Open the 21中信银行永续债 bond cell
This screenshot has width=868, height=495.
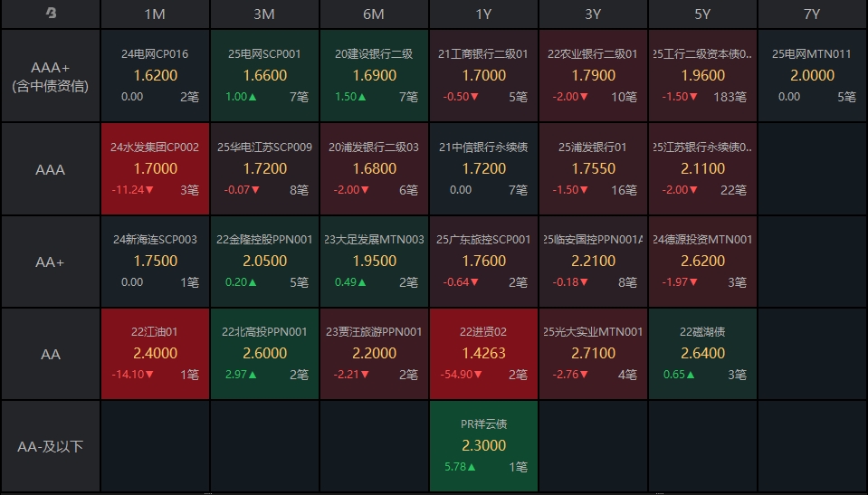484,169
